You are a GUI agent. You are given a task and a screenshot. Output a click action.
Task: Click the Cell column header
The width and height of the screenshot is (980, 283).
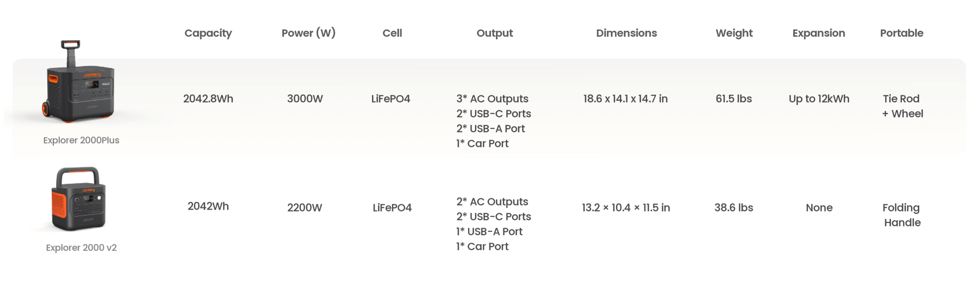(392, 33)
